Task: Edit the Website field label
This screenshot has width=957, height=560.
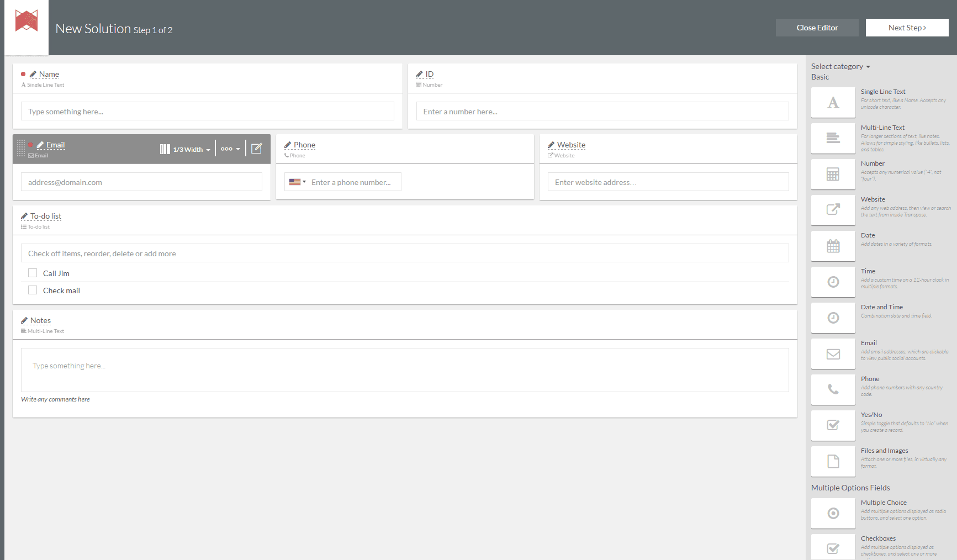Action: click(x=572, y=145)
